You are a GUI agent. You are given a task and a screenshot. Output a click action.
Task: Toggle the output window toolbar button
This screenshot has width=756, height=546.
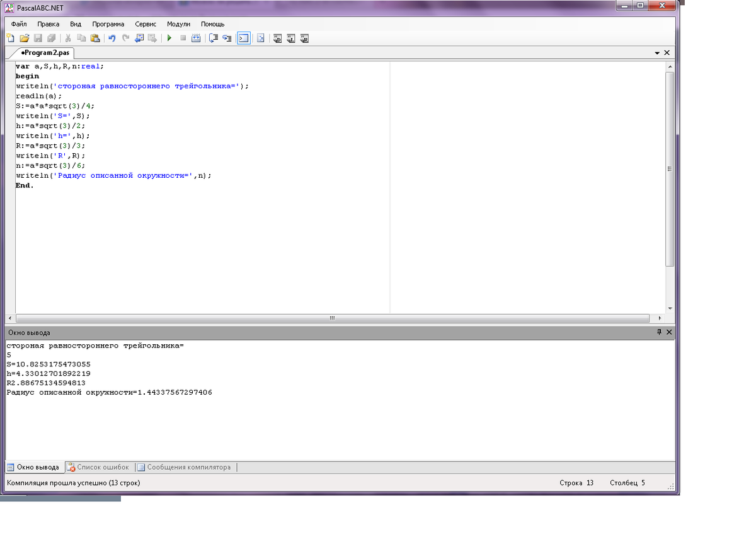[x=243, y=38]
